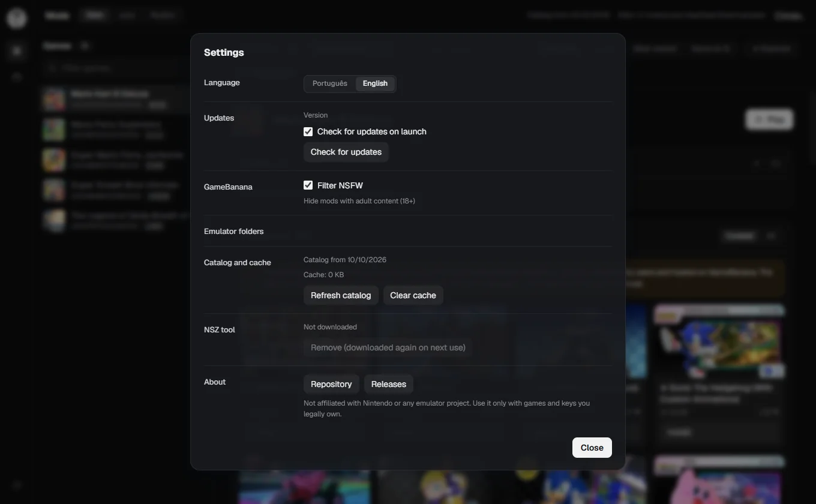Click the Emulator folders label

pyautogui.click(x=233, y=231)
